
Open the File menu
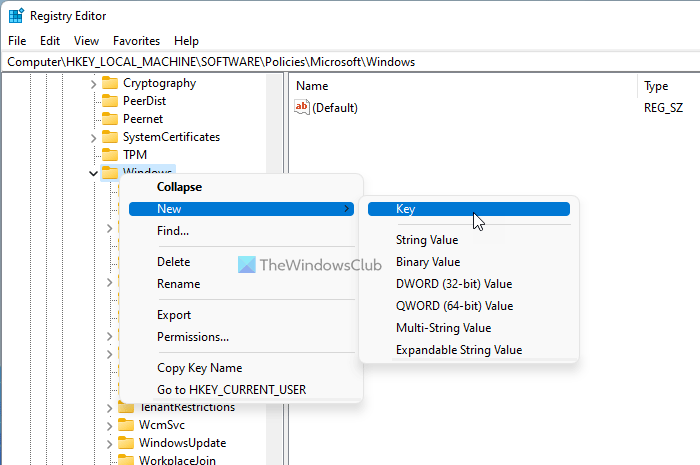click(17, 41)
